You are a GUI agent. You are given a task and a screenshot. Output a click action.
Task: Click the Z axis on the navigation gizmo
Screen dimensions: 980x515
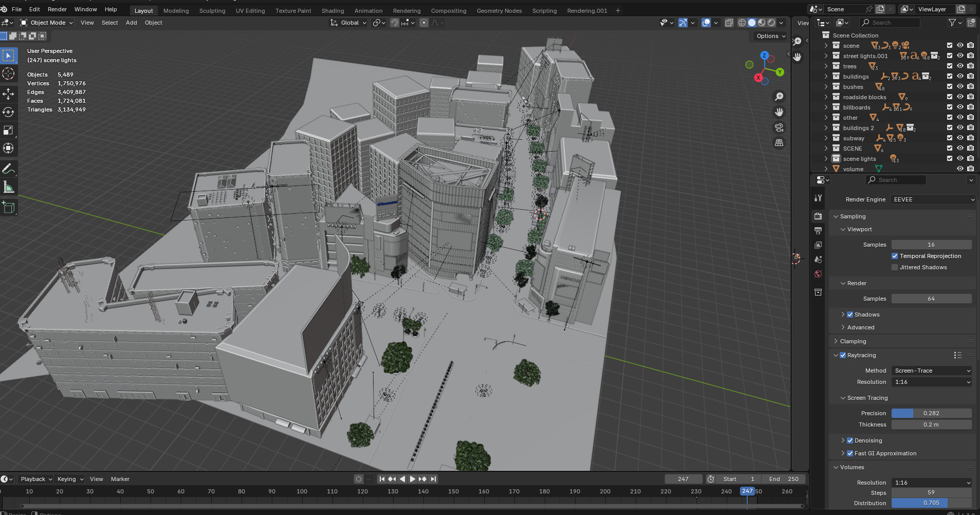764,56
